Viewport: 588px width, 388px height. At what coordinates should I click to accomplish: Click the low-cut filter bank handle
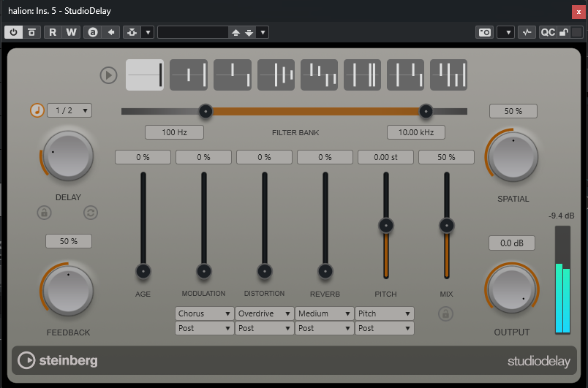[x=206, y=111]
